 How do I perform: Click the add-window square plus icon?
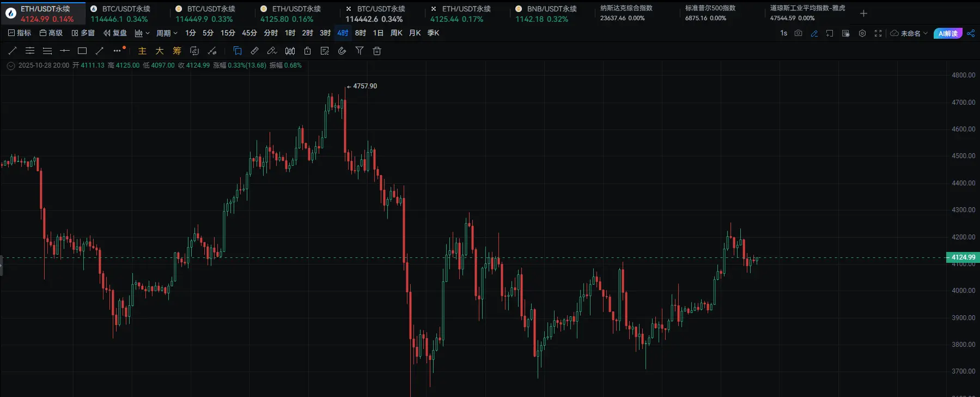[830, 33]
